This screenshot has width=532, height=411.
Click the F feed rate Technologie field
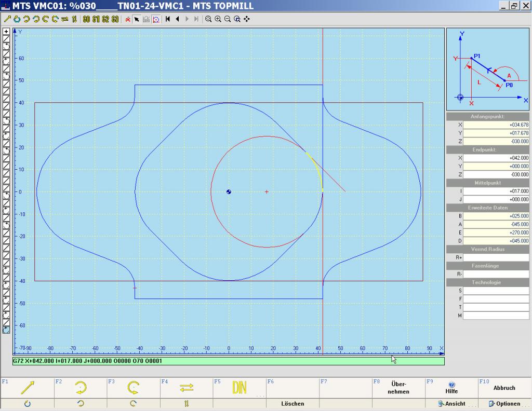point(496,299)
